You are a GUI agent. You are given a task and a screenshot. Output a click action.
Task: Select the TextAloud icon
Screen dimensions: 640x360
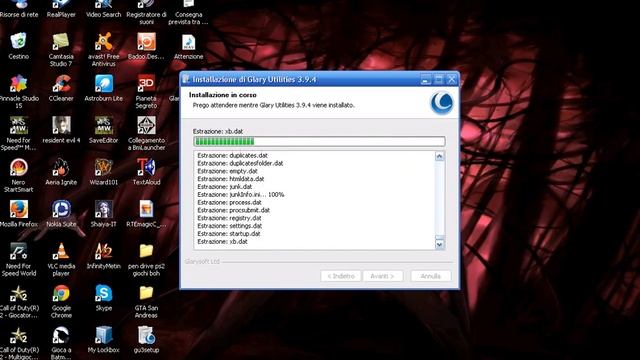click(x=146, y=167)
